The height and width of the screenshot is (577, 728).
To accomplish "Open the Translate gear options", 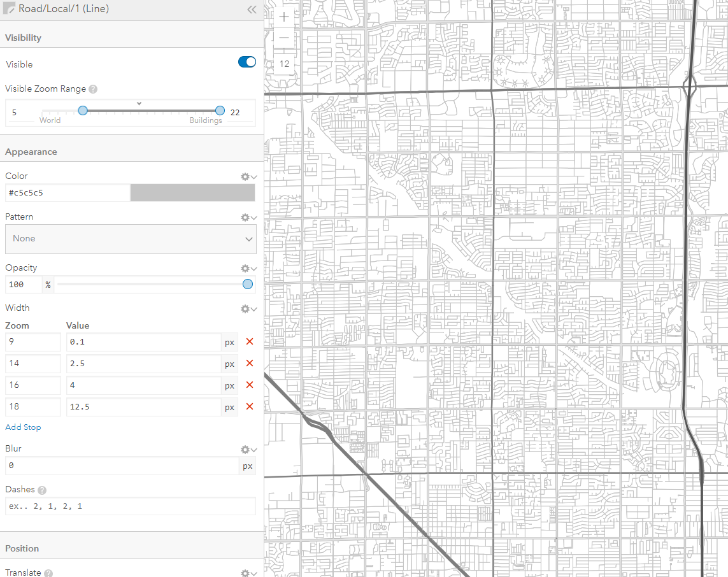I will 248,573.
